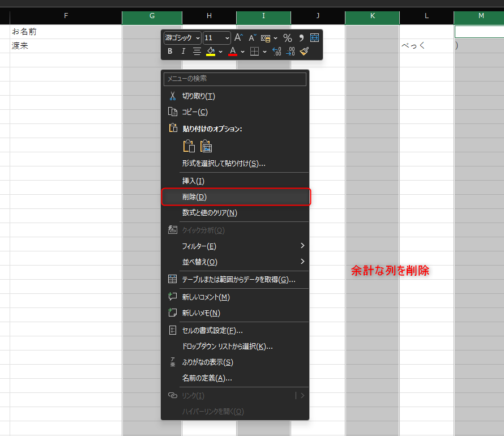Viewport: 504px width, 436px height.
Task: Click the format painter brush icon
Action: click(x=305, y=52)
